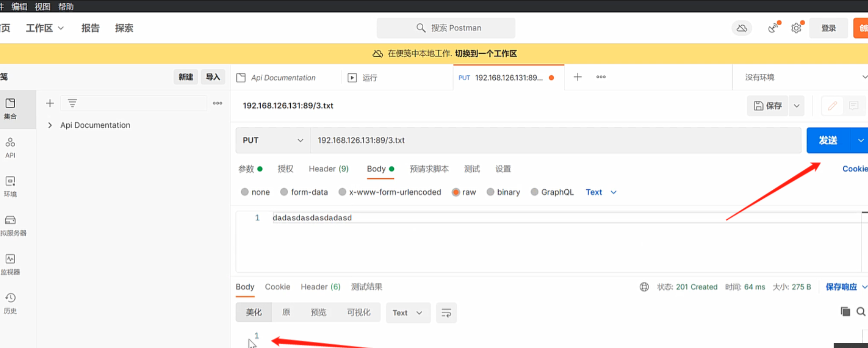Open the environment selector dropdown
This screenshot has width=868, height=348.
(805, 77)
